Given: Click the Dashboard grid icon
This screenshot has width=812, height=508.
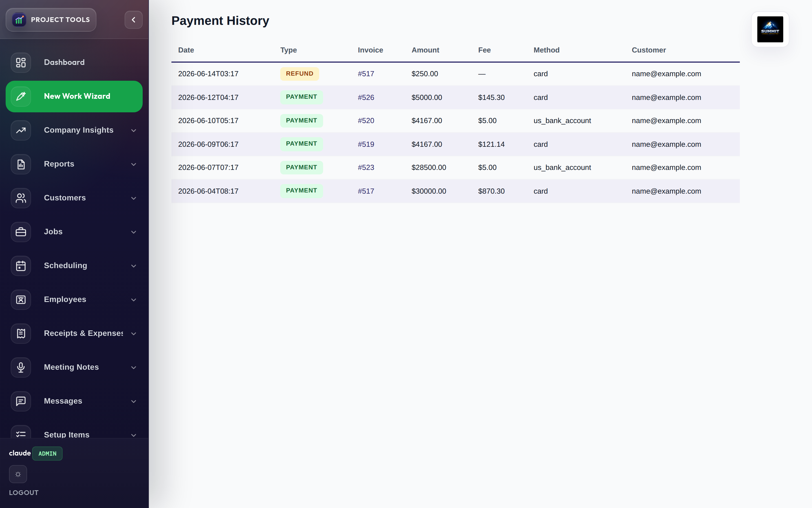Looking at the screenshot, I should pos(21,62).
